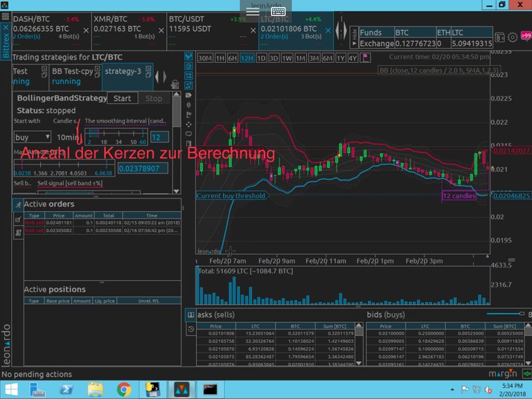Hide the Funds panel
Image resolution: width=532 pixels, height=399 pixels.
coord(354,37)
